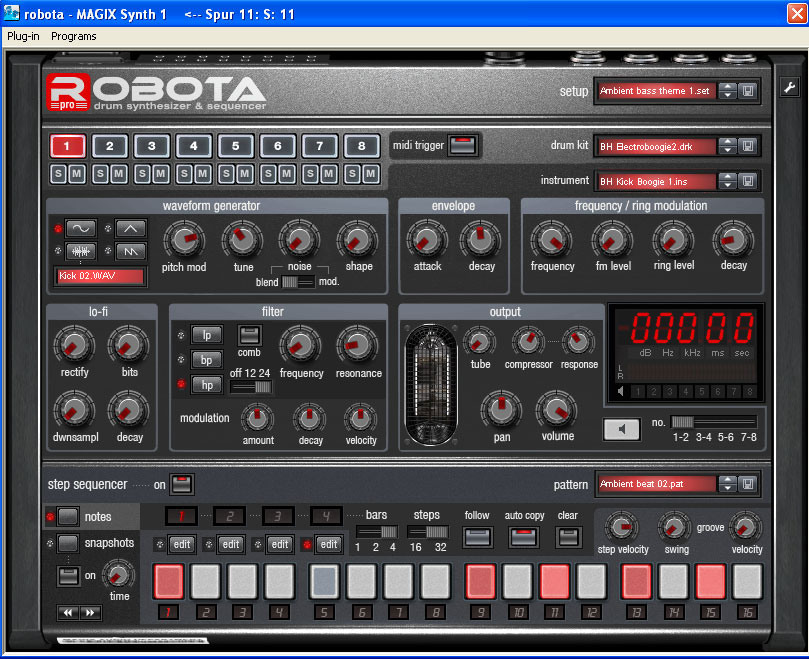The height and width of the screenshot is (659, 809).
Task: Save the setup with its disk icon
Action: (x=749, y=91)
